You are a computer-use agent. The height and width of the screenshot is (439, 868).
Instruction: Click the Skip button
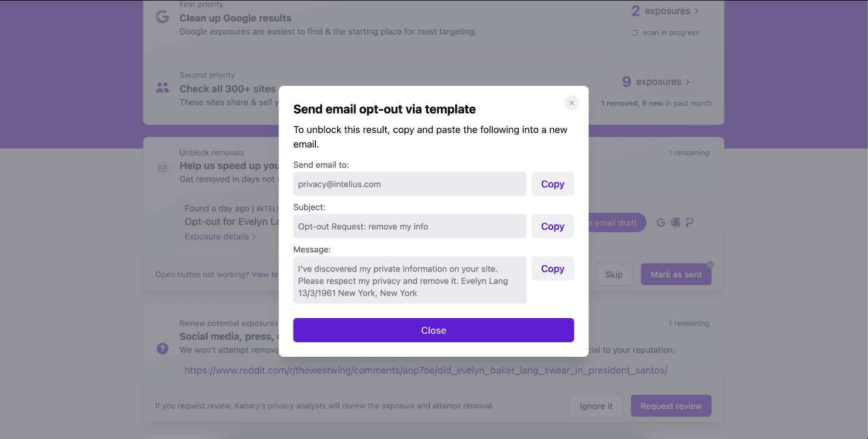pos(614,275)
